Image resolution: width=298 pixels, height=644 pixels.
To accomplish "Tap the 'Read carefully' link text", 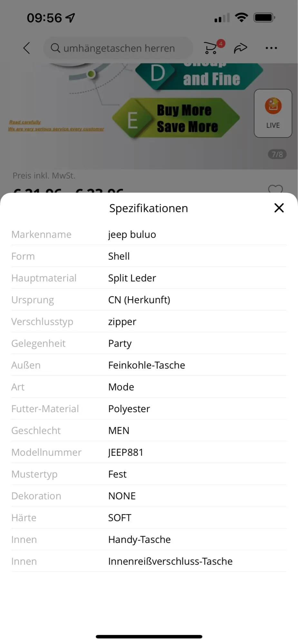I will tap(25, 122).
